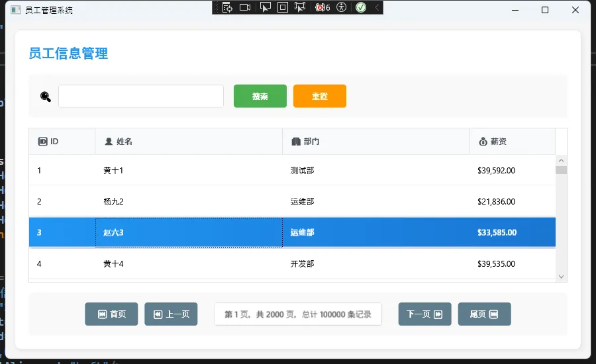Click the magnifying glass search icon

point(46,97)
